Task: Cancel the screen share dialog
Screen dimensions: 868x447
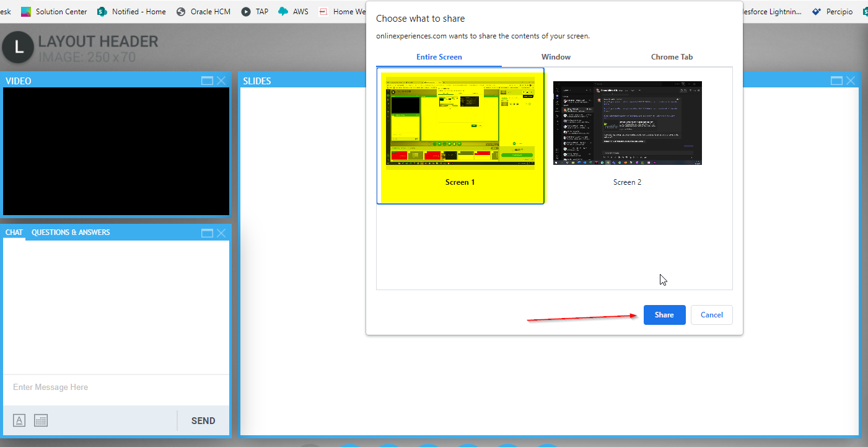Action: (712, 315)
